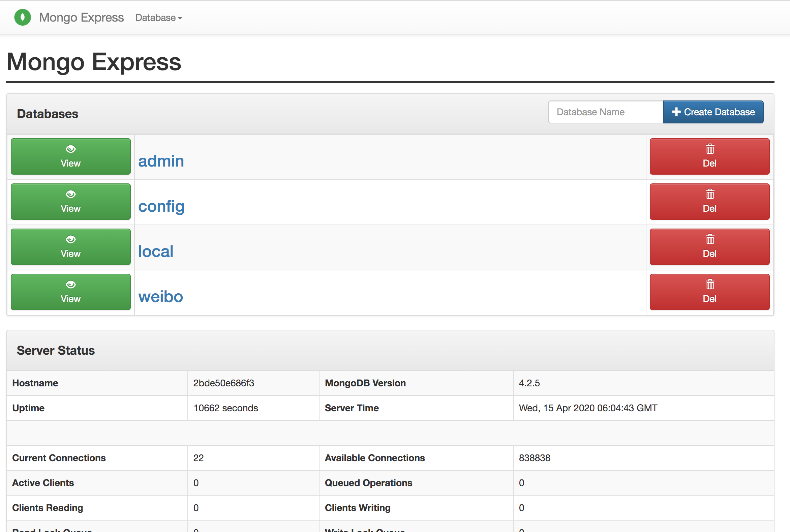The height and width of the screenshot is (532, 790).
Task: Open the weibo database link
Action: 160,297
